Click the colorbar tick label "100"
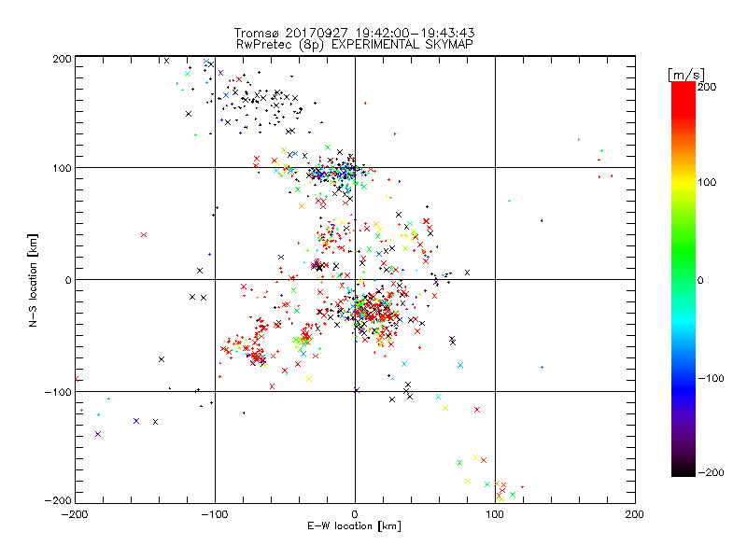The width and height of the screenshot is (747, 560). tap(708, 182)
